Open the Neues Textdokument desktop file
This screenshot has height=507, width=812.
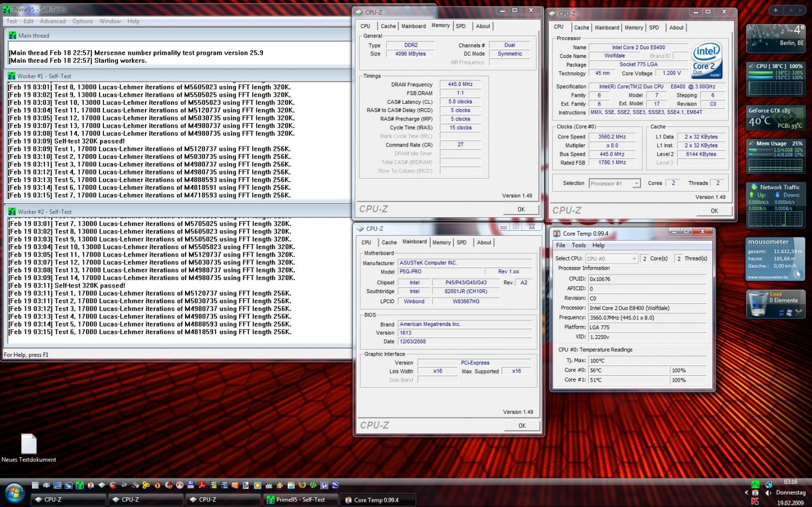(29, 448)
